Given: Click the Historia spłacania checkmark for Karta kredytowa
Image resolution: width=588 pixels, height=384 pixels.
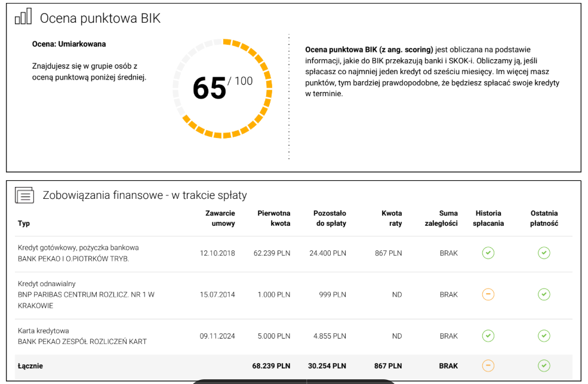Looking at the screenshot, I should coord(488,336).
